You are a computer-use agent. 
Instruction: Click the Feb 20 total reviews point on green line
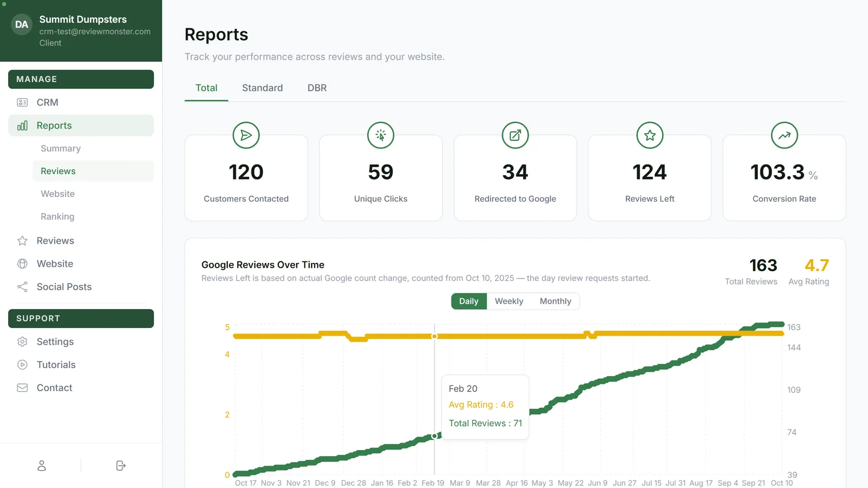pyautogui.click(x=435, y=436)
